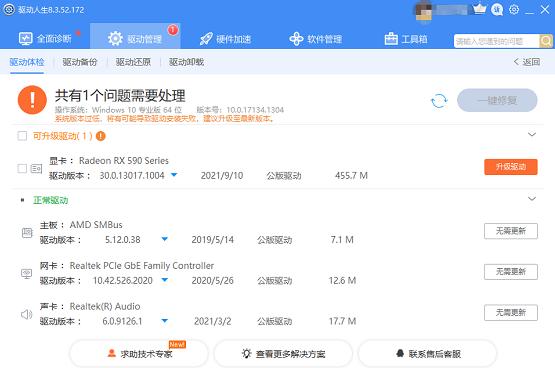555x368 pixels.
Task: Click the Realtek(R) Audio device name
Action: click(x=105, y=306)
